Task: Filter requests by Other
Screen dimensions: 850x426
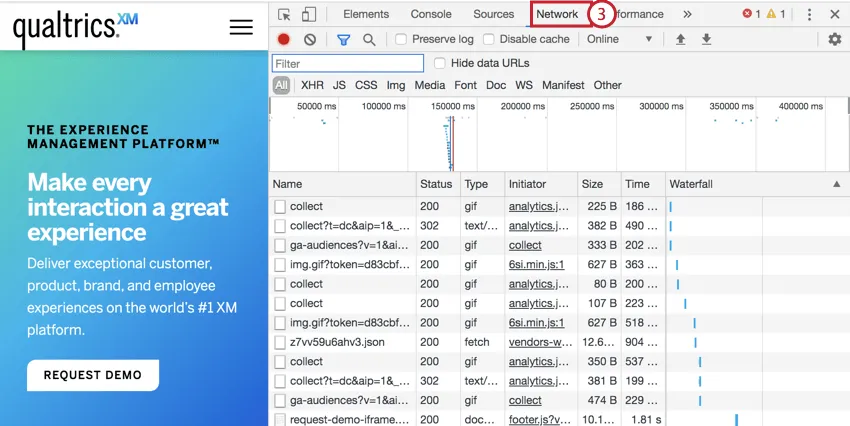Action: click(608, 85)
